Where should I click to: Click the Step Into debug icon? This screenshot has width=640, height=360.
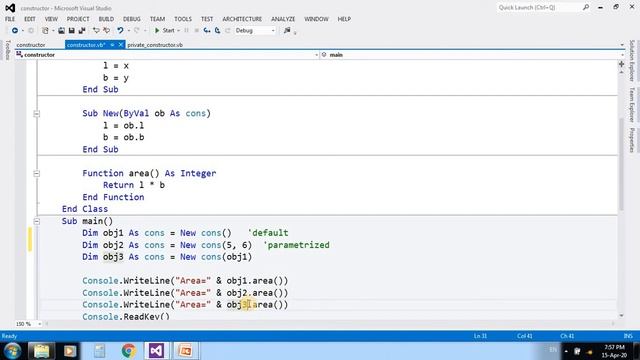pyautogui.click(x=207, y=31)
